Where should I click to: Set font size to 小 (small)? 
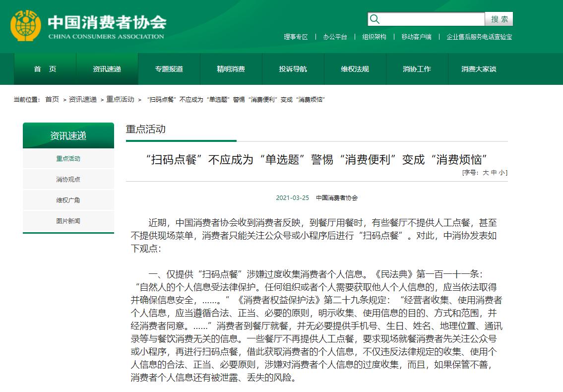point(501,173)
